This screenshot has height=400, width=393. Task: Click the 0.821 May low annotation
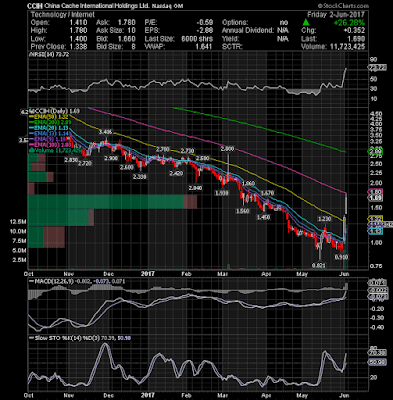[318, 265]
